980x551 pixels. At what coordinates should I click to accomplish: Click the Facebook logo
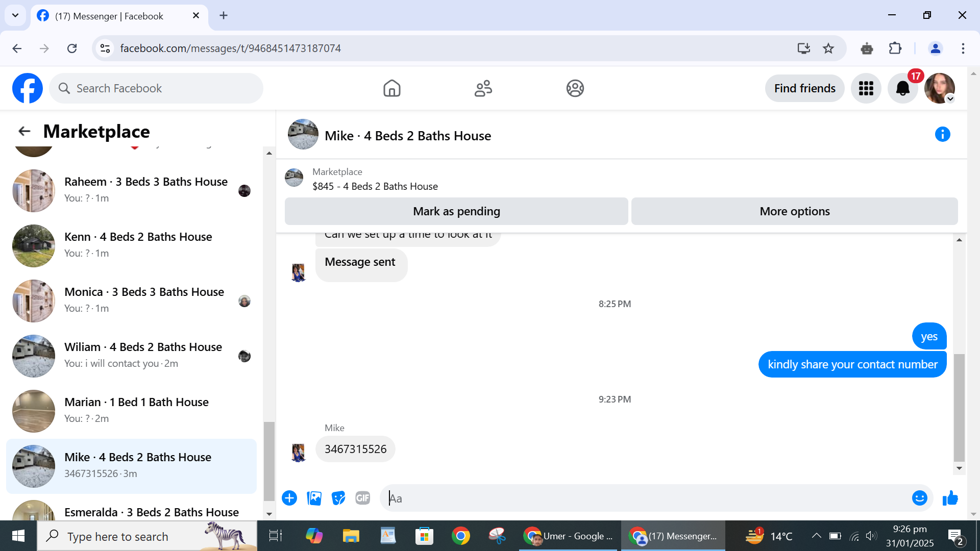(28, 88)
